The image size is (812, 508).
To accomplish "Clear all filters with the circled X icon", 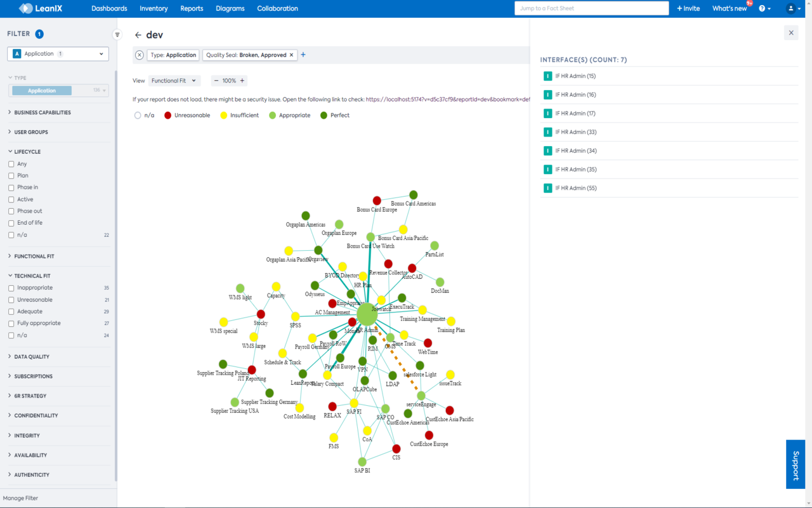I will 140,55.
